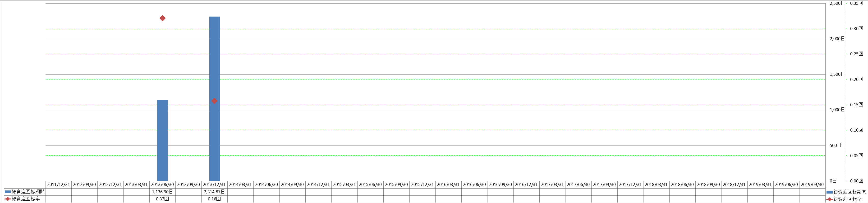Select the red diamond marker on the 2013/12/31 bar
Screen dimensions: 868x203
tap(214, 101)
